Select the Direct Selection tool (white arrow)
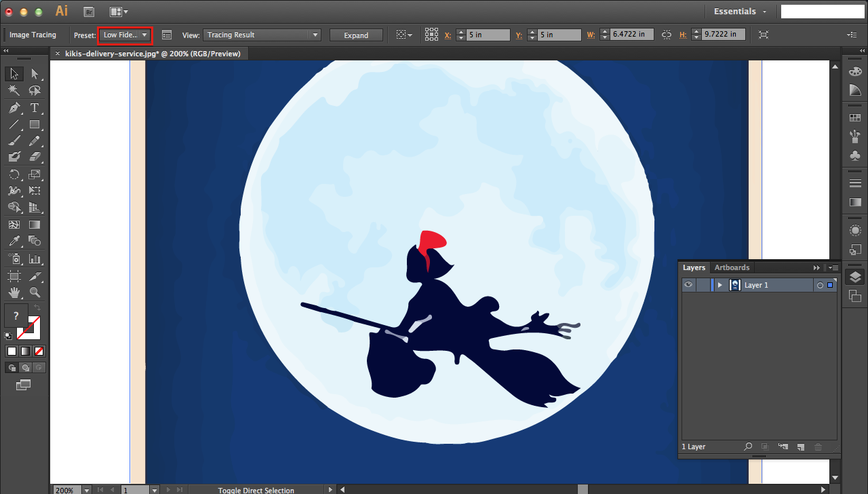The image size is (868, 494). click(x=35, y=74)
